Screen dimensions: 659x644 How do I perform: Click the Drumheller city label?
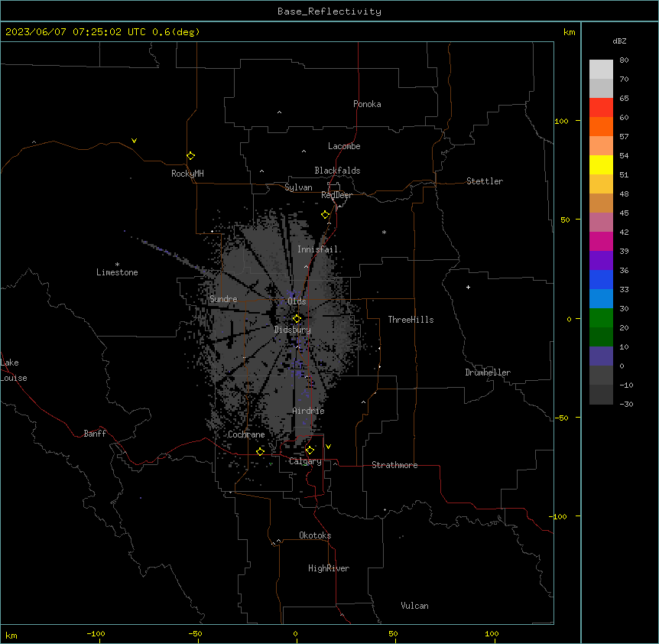[x=488, y=372]
